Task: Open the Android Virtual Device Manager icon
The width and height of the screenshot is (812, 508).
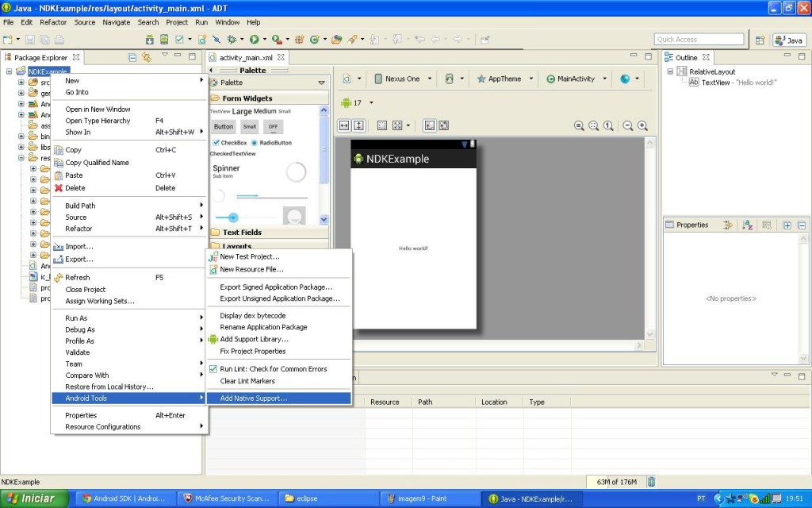Action: pos(164,40)
